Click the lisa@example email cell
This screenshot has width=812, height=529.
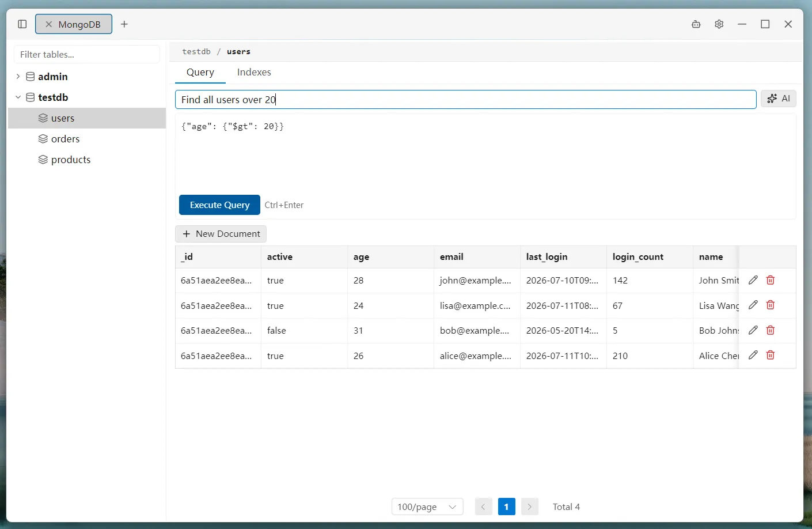[x=477, y=305]
